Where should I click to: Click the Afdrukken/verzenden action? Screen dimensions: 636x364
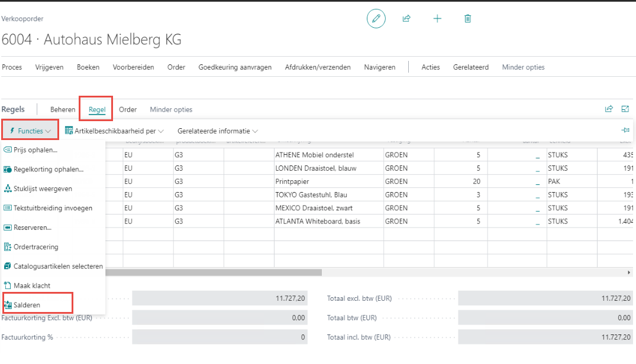(318, 67)
